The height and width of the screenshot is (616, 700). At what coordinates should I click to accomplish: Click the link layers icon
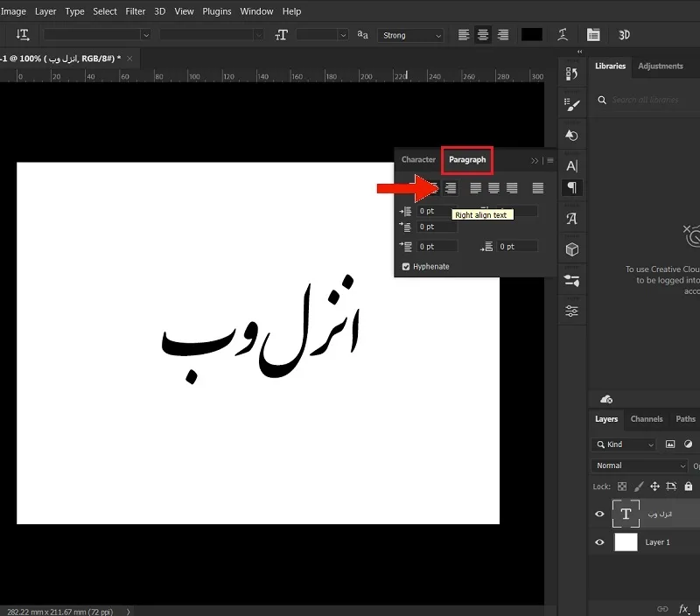[x=662, y=609]
